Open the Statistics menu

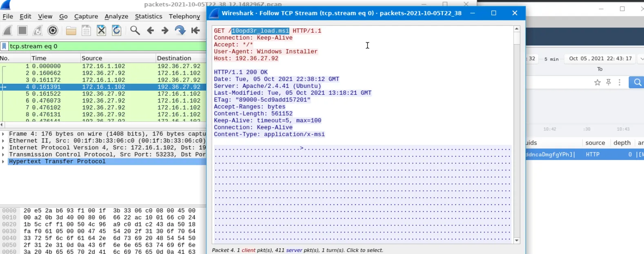(149, 16)
